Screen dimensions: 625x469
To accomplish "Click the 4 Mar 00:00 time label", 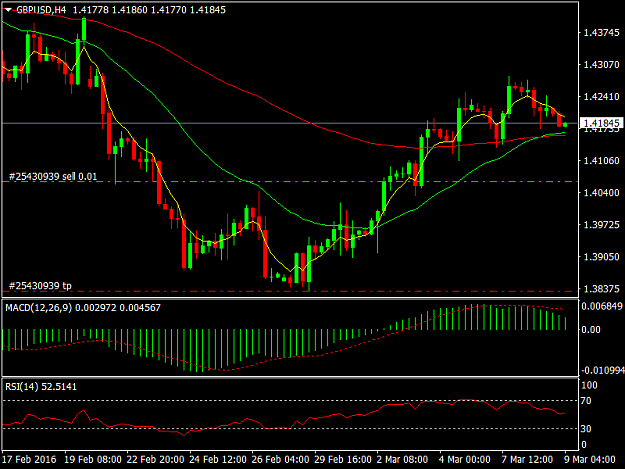I will [x=465, y=459].
